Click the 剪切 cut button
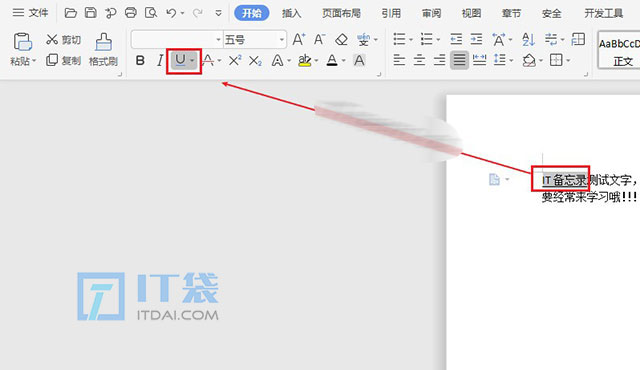This screenshot has height=370, width=640. 63,40
